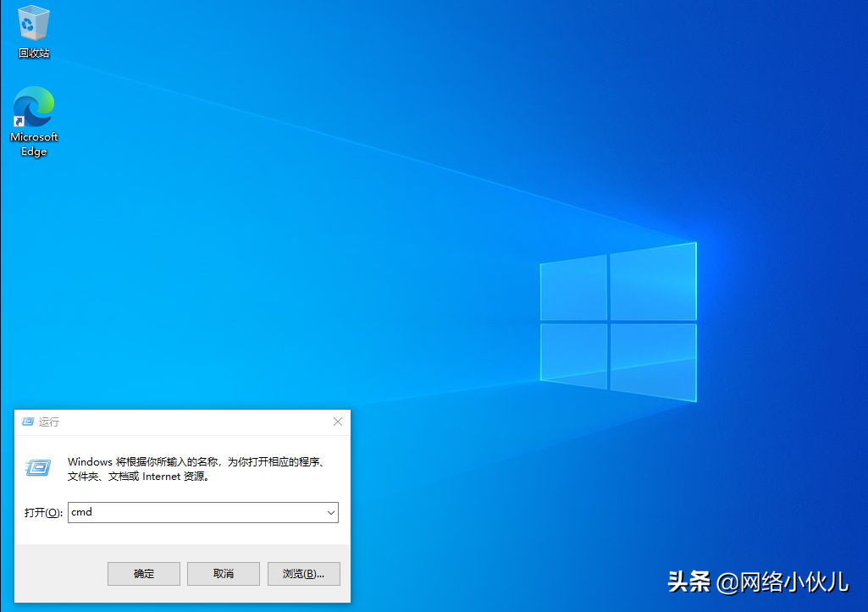Click the 打开(O): label

(42, 512)
